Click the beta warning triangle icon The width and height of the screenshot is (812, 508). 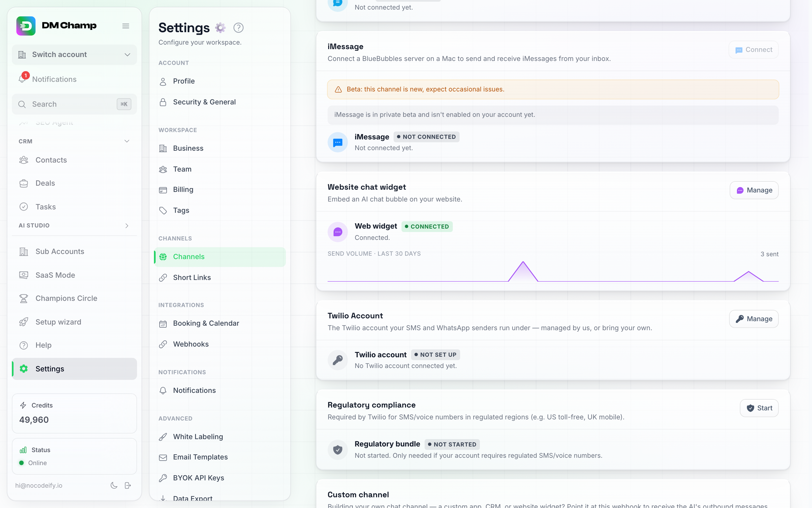(338, 89)
